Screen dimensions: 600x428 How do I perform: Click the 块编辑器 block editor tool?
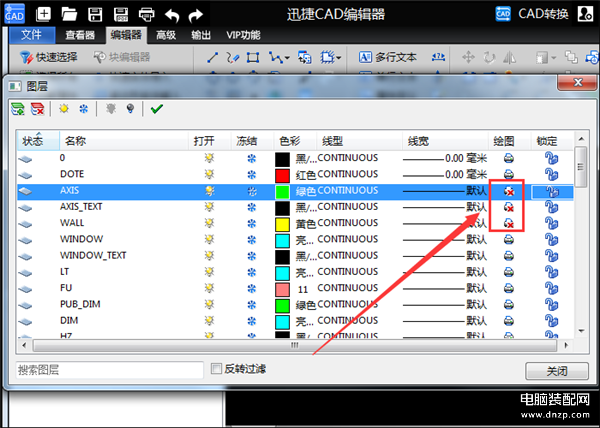(122, 57)
